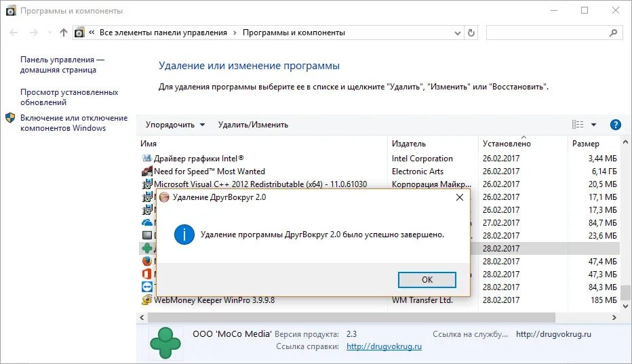Refresh the programs list
The height and width of the screenshot is (364, 632).
pyautogui.click(x=471, y=33)
